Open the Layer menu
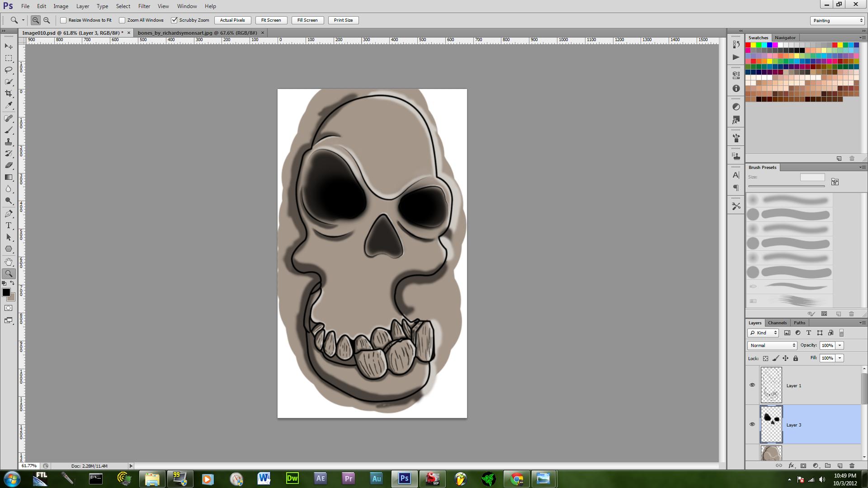Screen dimensions: 868x488 82,6
